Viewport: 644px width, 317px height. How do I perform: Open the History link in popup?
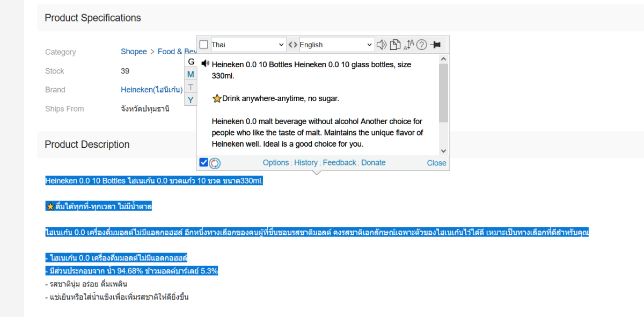(306, 163)
